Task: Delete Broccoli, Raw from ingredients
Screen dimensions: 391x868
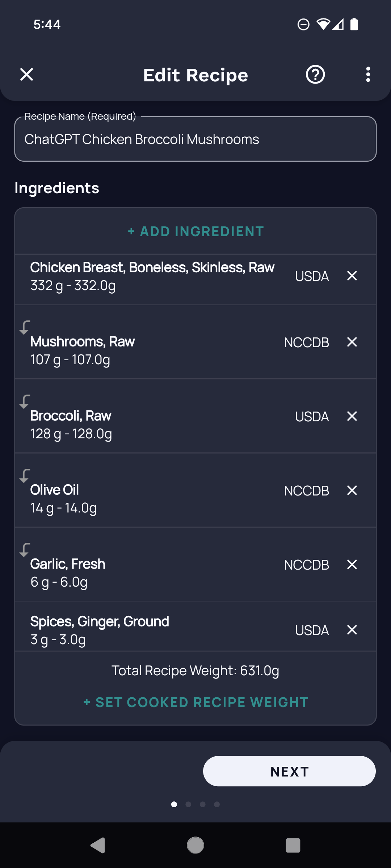Action: pyautogui.click(x=352, y=416)
